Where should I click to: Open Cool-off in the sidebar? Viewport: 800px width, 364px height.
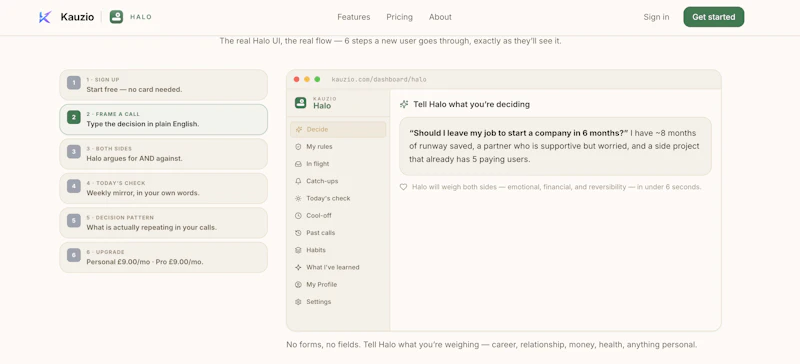click(x=338, y=215)
